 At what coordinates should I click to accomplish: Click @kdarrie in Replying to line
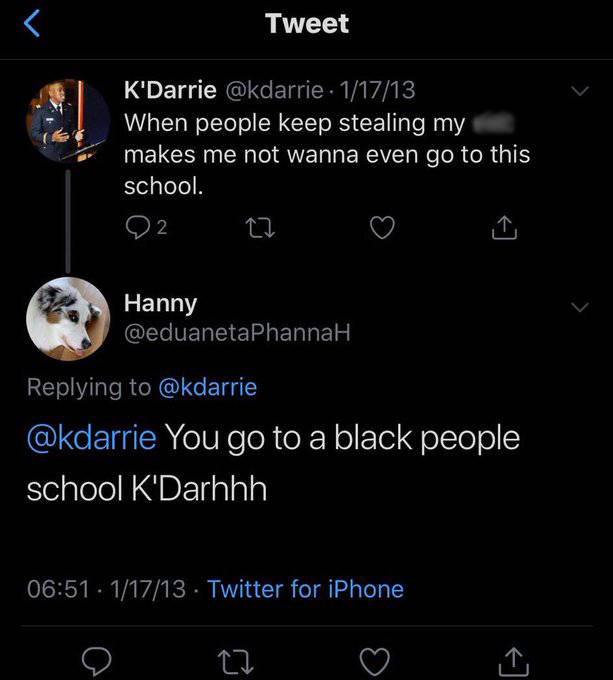click(x=207, y=387)
